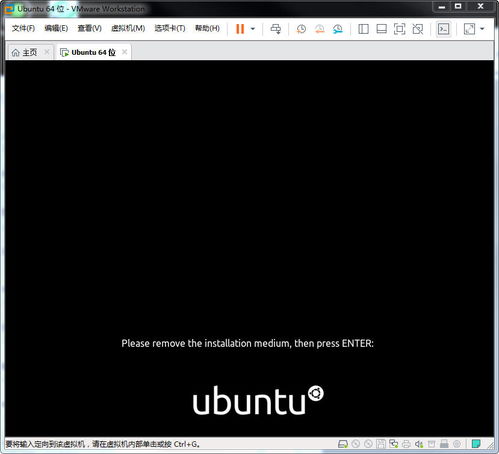This screenshot has height=454, width=499.
Task: Toggle Unity mode icon
Action: pyautogui.click(x=418, y=29)
